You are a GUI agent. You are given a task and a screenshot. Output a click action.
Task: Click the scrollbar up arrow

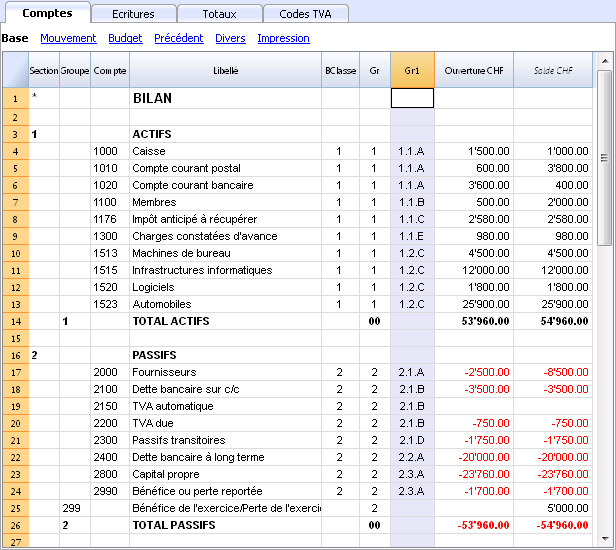605,61
